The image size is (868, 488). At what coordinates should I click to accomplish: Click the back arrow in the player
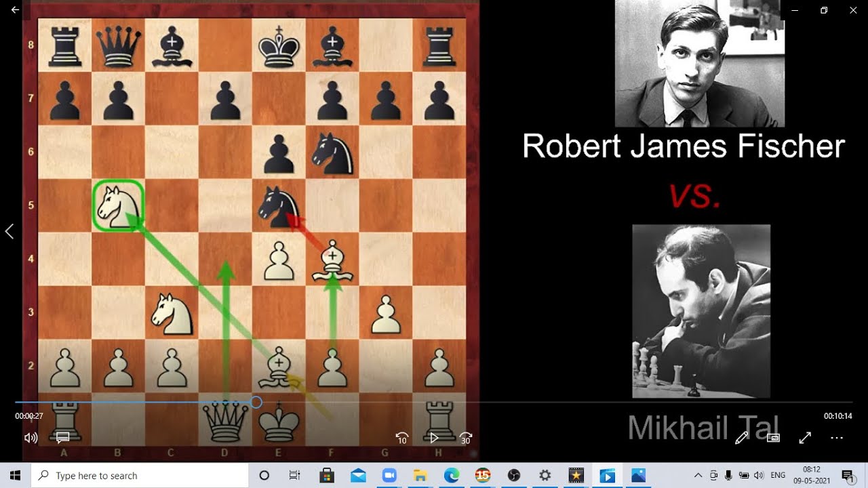pos(16,10)
